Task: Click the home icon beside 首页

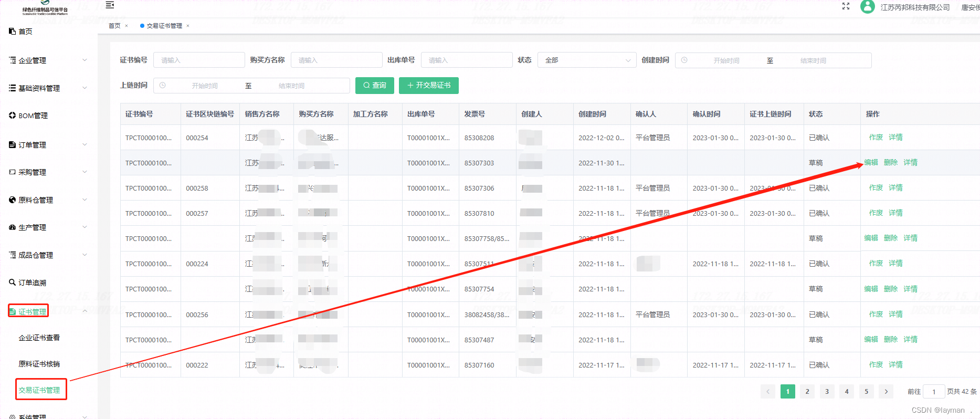Action: pyautogui.click(x=13, y=32)
